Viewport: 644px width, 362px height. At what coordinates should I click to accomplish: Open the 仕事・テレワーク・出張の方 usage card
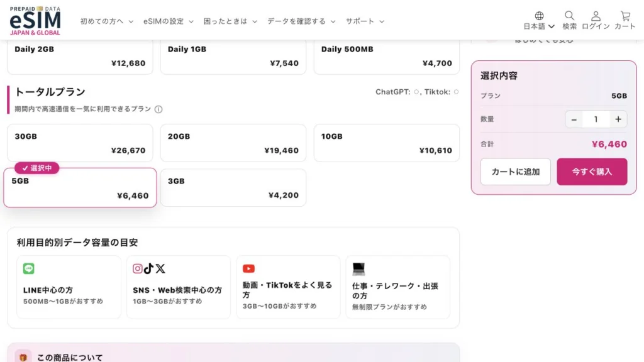398,287
